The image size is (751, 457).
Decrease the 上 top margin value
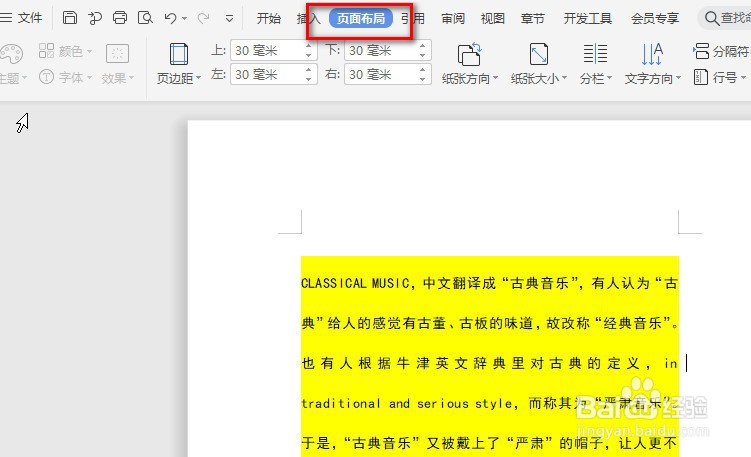click(308, 56)
